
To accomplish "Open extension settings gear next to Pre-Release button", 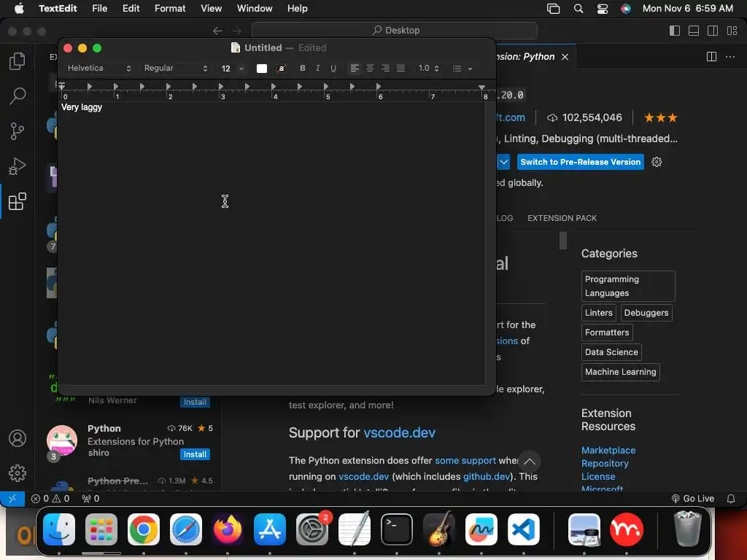I will click(657, 162).
